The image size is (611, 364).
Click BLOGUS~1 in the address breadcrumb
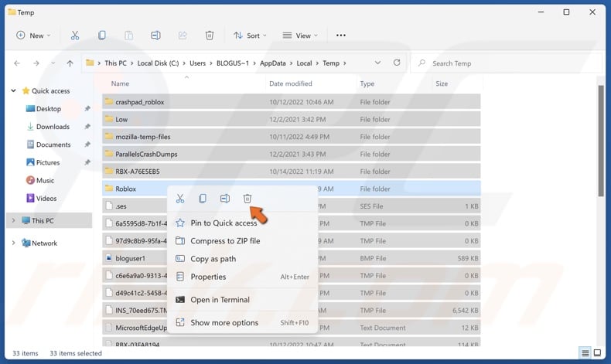click(233, 63)
